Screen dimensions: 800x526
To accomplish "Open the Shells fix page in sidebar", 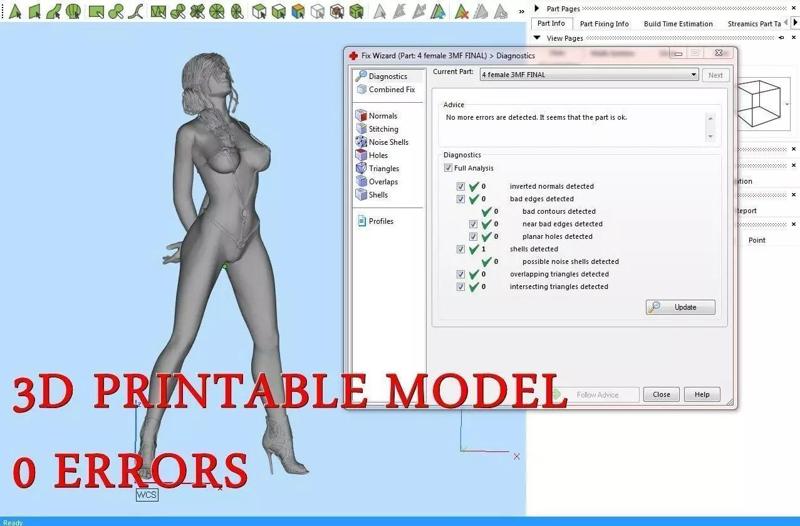I will [372, 195].
